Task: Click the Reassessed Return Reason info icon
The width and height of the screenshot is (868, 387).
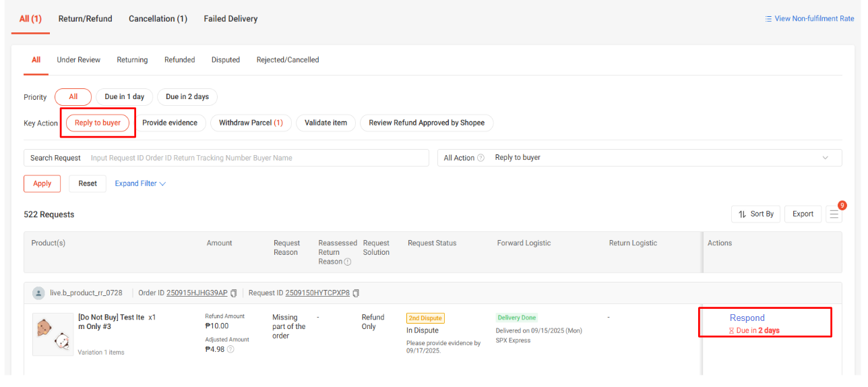Action: click(x=348, y=262)
